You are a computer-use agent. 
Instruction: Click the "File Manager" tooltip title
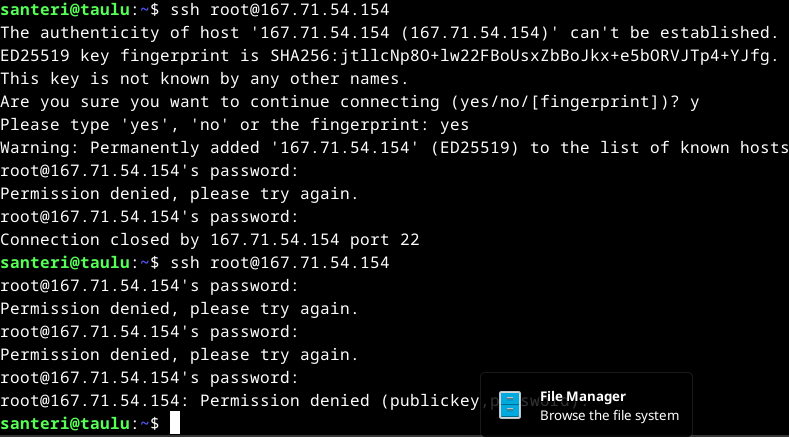coord(583,396)
